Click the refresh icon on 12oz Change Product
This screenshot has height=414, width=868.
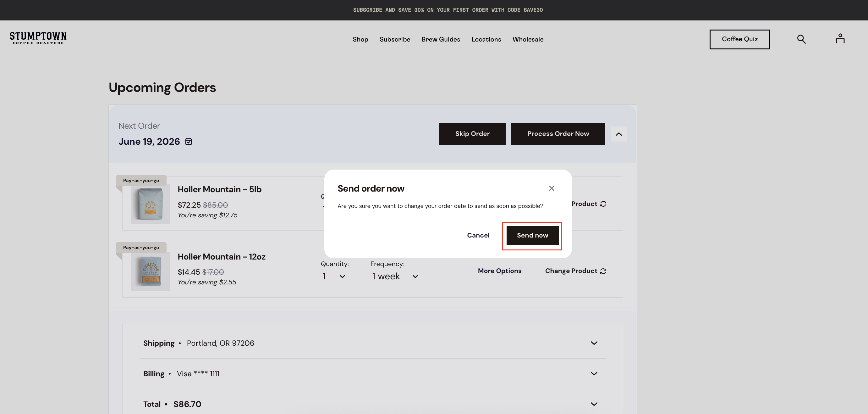click(603, 271)
